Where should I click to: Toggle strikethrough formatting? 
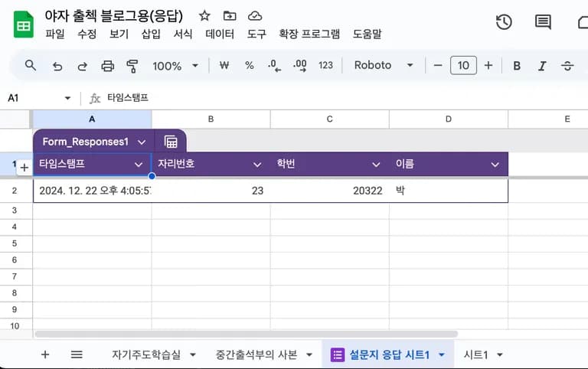point(567,66)
